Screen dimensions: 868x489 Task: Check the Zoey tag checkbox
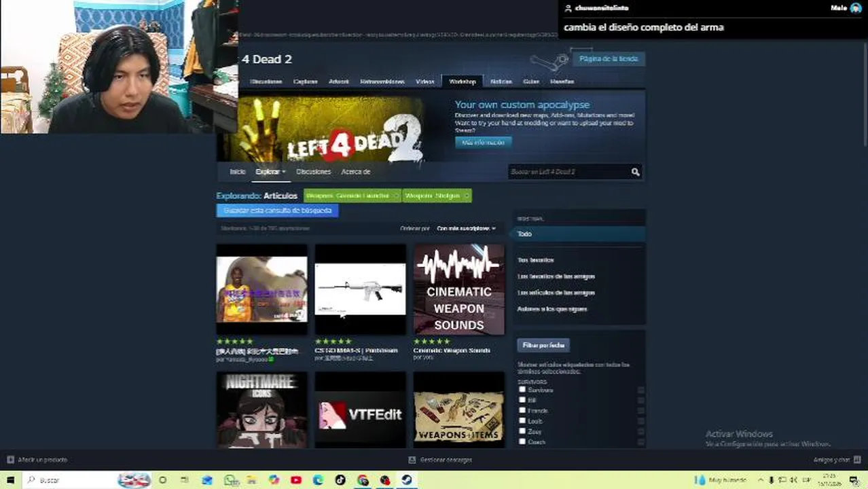pyautogui.click(x=522, y=431)
